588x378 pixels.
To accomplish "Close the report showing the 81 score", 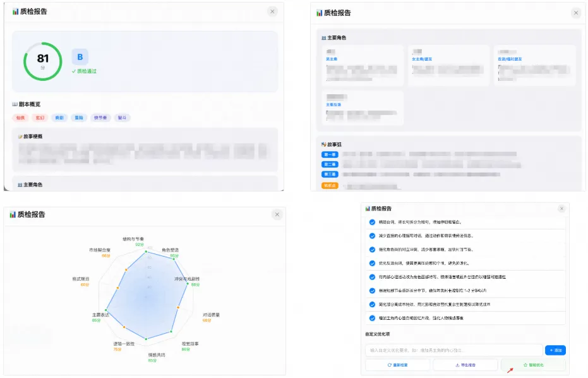I will point(273,11).
